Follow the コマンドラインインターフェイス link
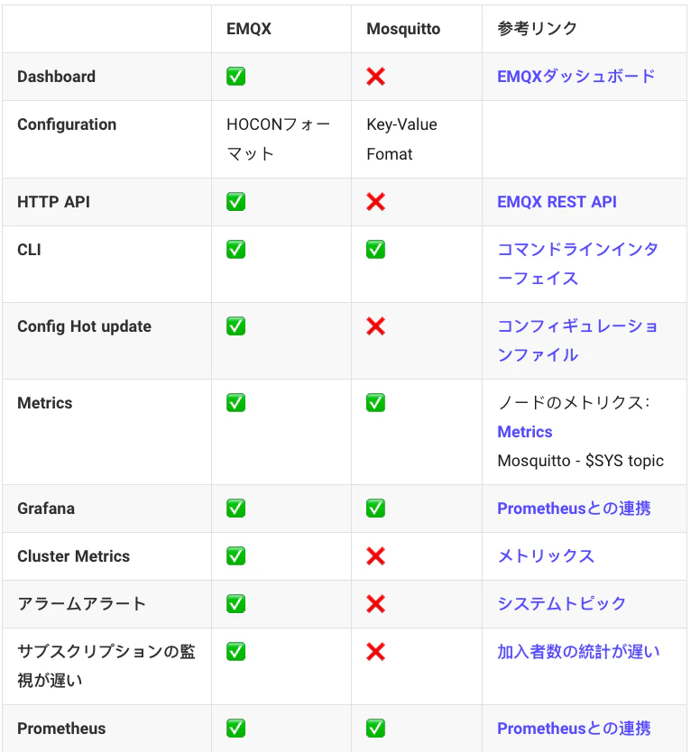 point(577,264)
